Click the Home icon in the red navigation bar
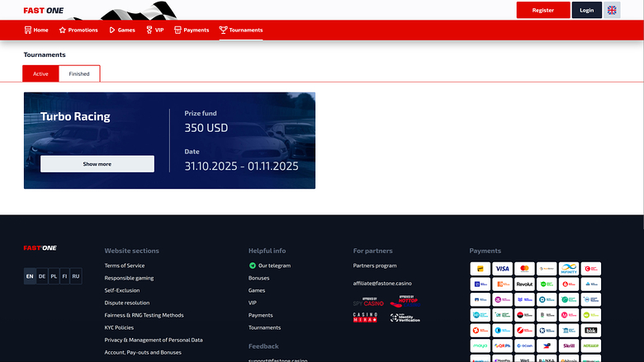This screenshot has height=362, width=644. (x=28, y=30)
